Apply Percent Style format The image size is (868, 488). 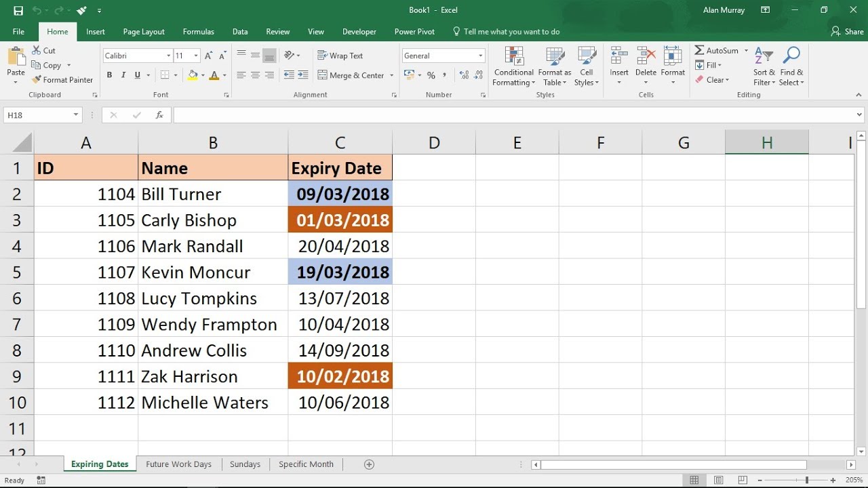click(x=431, y=75)
